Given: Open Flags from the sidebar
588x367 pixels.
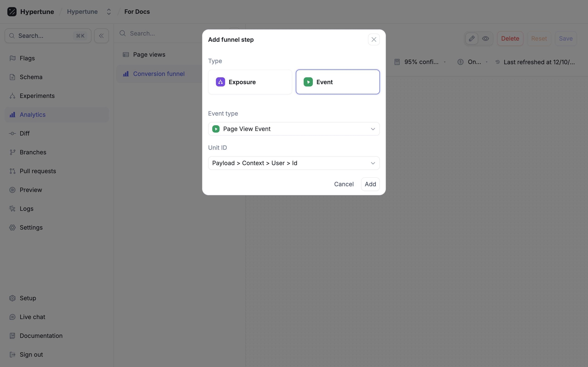Looking at the screenshot, I should click(27, 58).
